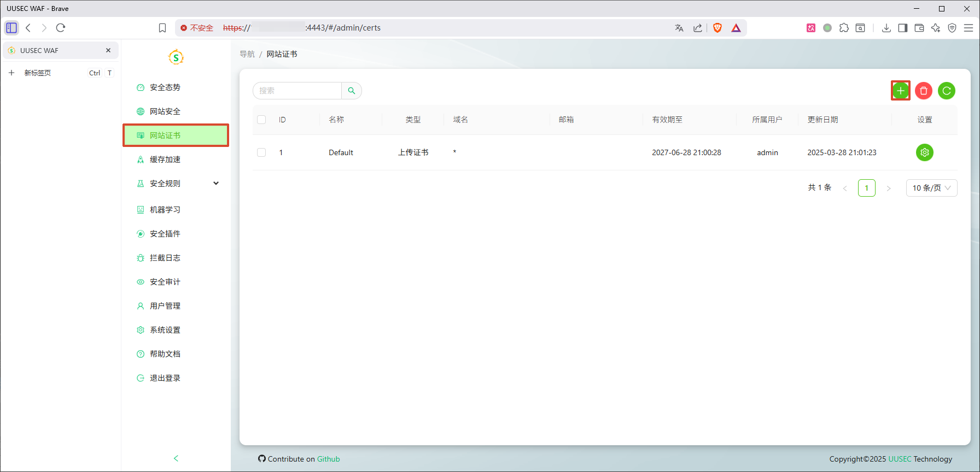Open Brave VPN shield icon
Image resolution: width=980 pixels, height=472 pixels.
[x=952, y=28]
